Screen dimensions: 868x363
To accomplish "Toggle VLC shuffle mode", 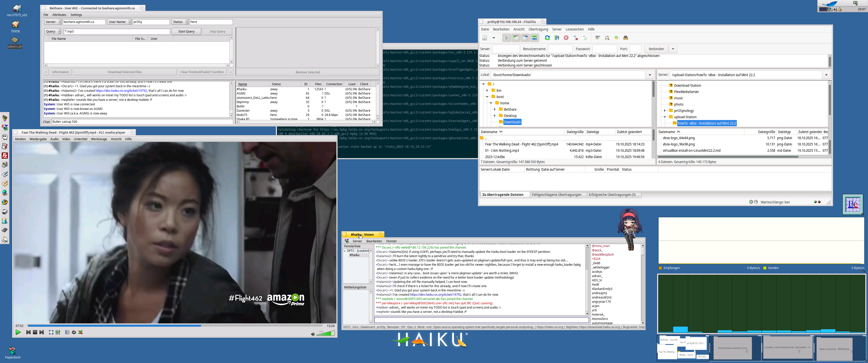I will [80, 332].
